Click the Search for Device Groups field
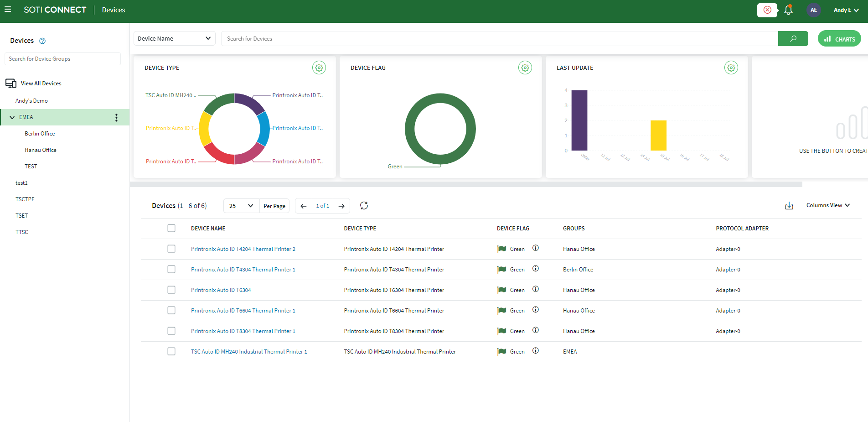Screen dimensions: 868x422 pyautogui.click(x=63, y=59)
